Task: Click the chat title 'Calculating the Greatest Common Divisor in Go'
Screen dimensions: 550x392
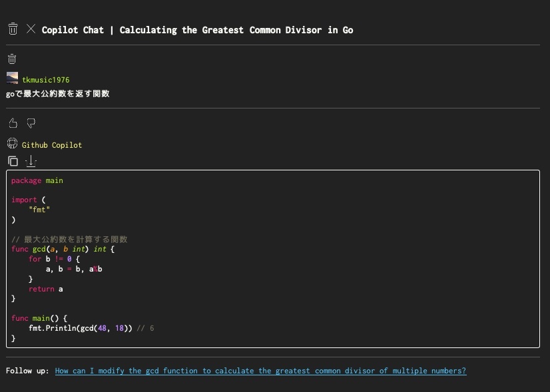Action: (236, 30)
